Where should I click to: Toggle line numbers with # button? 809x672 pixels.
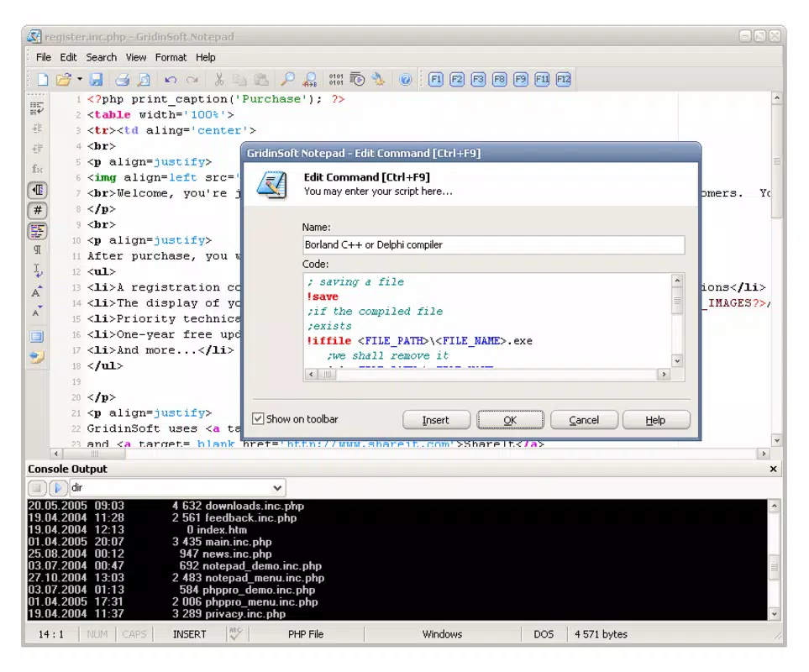click(x=38, y=210)
